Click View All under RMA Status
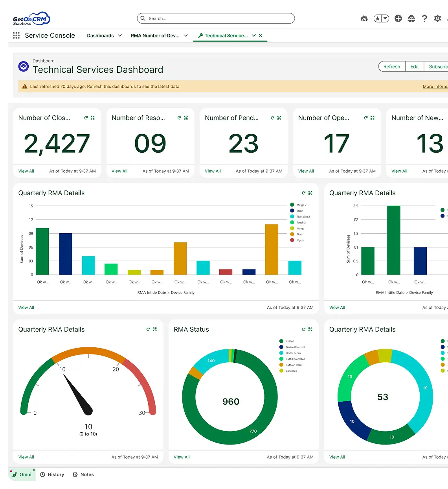Screen dimensions: 448x489 click(x=181, y=457)
